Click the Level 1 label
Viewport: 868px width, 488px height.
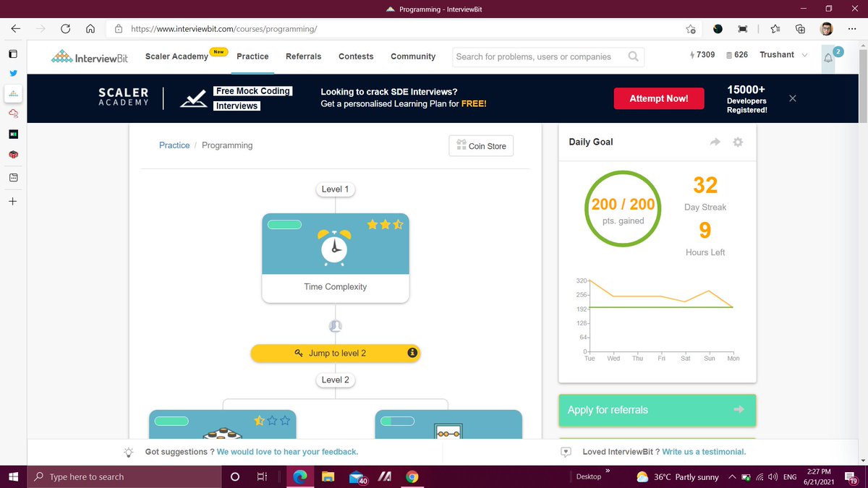point(335,189)
